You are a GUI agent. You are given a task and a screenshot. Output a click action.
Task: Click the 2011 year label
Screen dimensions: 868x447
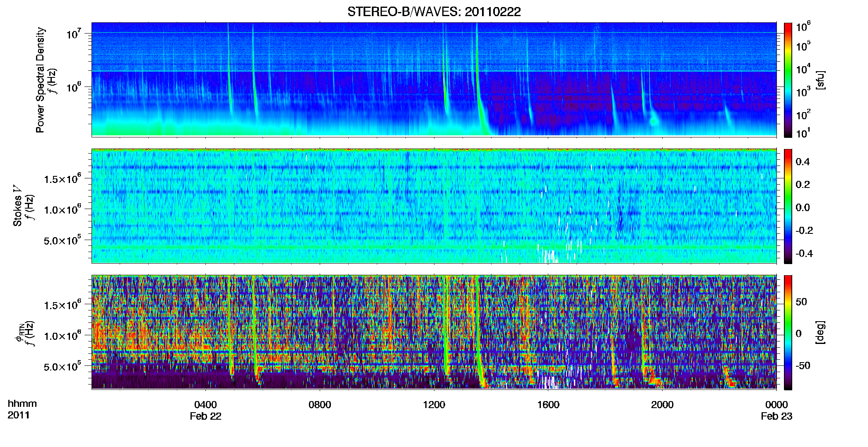pos(19,415)
